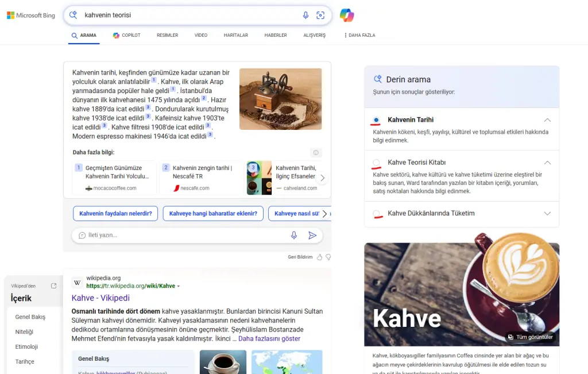Switch to ARAMA tab
Image resolution: width=588 pixels, height=374 pixels.
pos(84,35)
